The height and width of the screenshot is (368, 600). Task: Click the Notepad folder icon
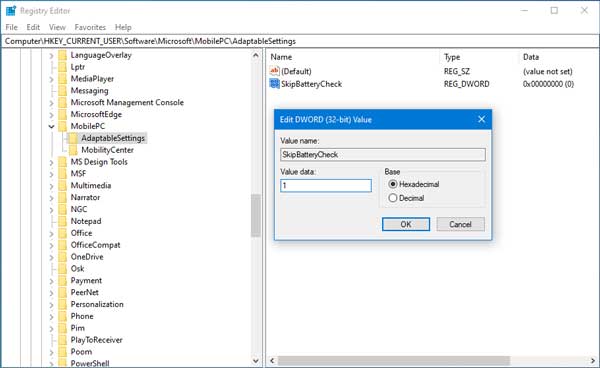(x=62, y=221)
